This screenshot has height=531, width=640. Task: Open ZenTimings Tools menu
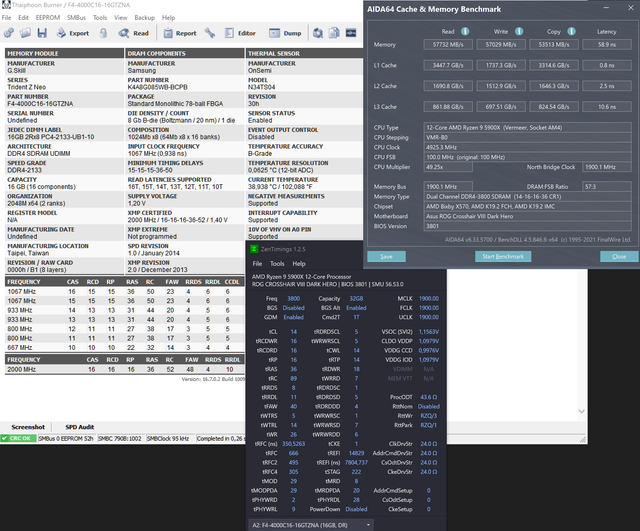point(277,264)
